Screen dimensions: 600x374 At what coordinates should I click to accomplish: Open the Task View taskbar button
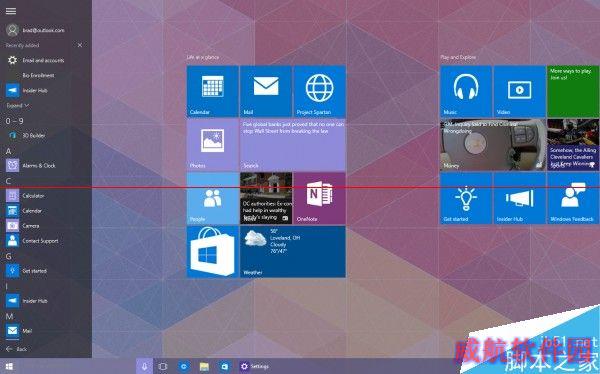click(x=163, y=366)
